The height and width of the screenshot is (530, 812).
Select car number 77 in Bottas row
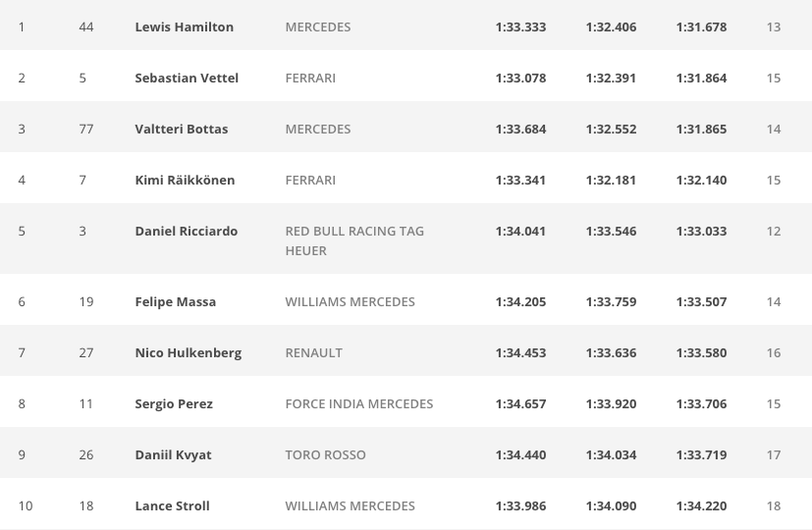86,129
